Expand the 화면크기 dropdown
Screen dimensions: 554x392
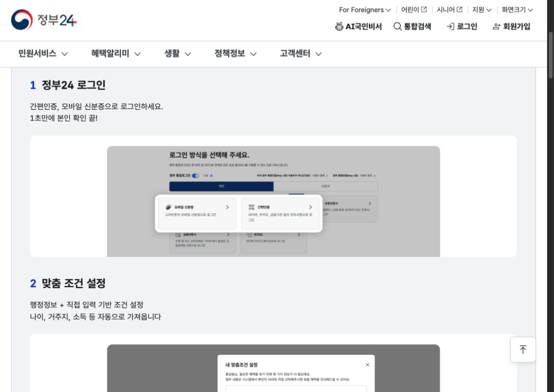point(517,10)
